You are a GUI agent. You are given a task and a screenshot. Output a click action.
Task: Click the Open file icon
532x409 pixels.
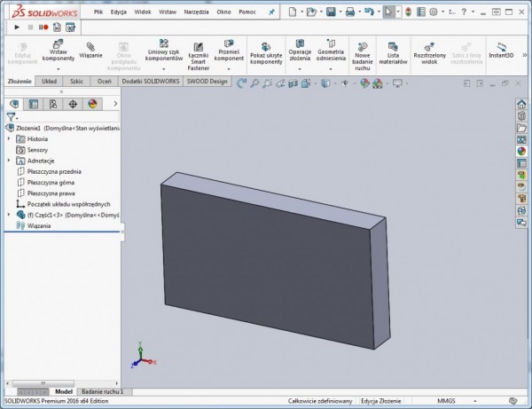pyautogui.click(x=311, y=12)
